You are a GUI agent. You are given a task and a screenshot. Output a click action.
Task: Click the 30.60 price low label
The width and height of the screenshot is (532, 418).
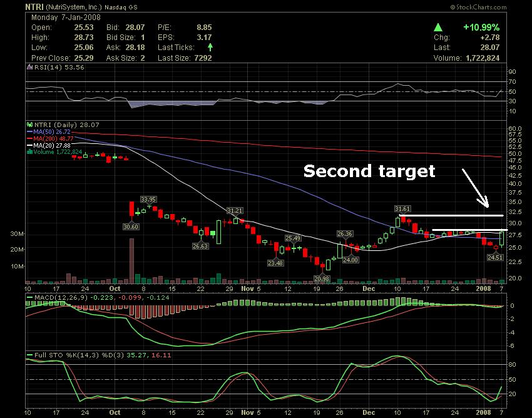tap(131, 227)
